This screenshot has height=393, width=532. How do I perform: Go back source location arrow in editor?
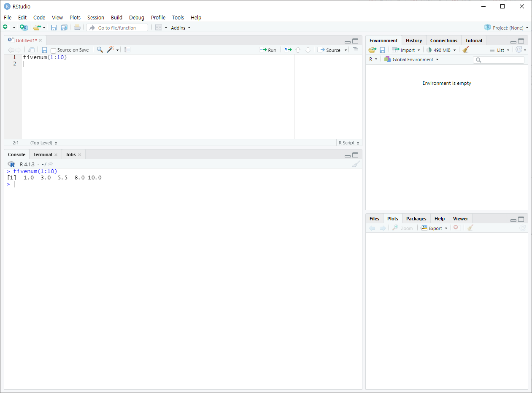tap(11, 50)
